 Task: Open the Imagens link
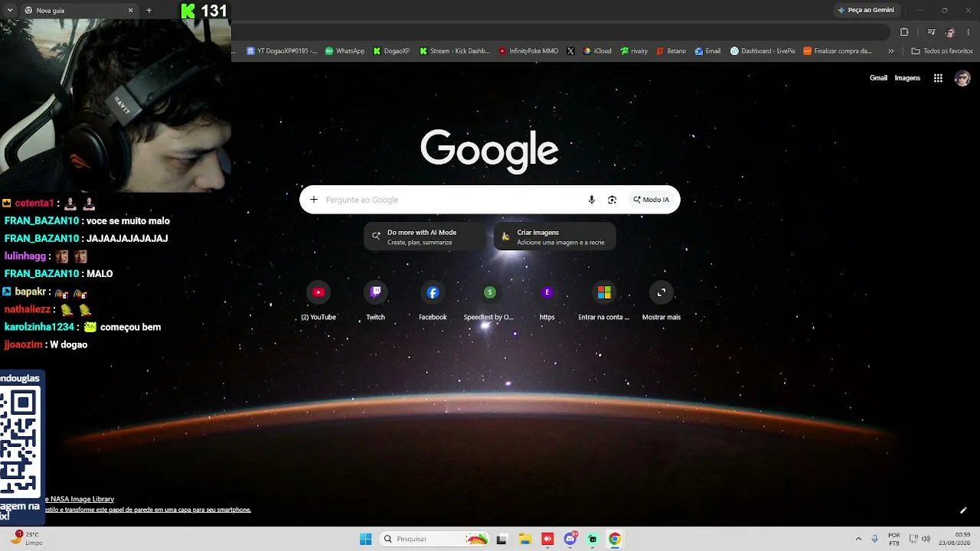pos(907,78)
